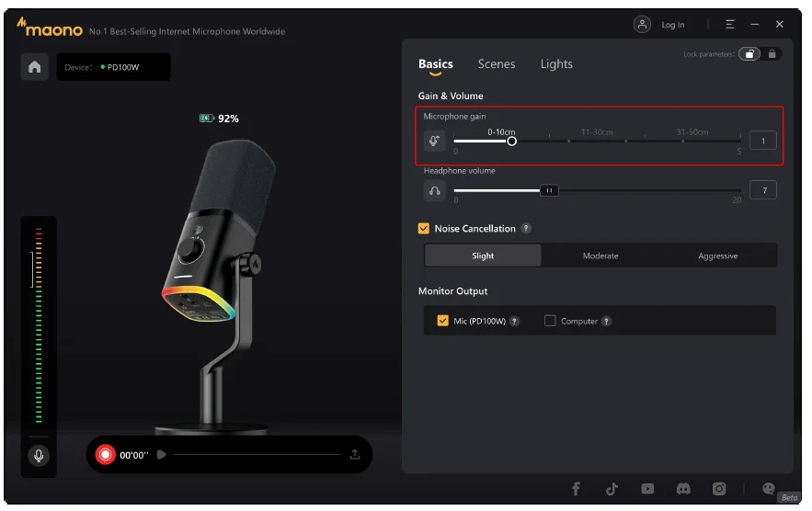The image size is (812, 511).
Task: Click the microphone gain value field
Action: (763, 141)
